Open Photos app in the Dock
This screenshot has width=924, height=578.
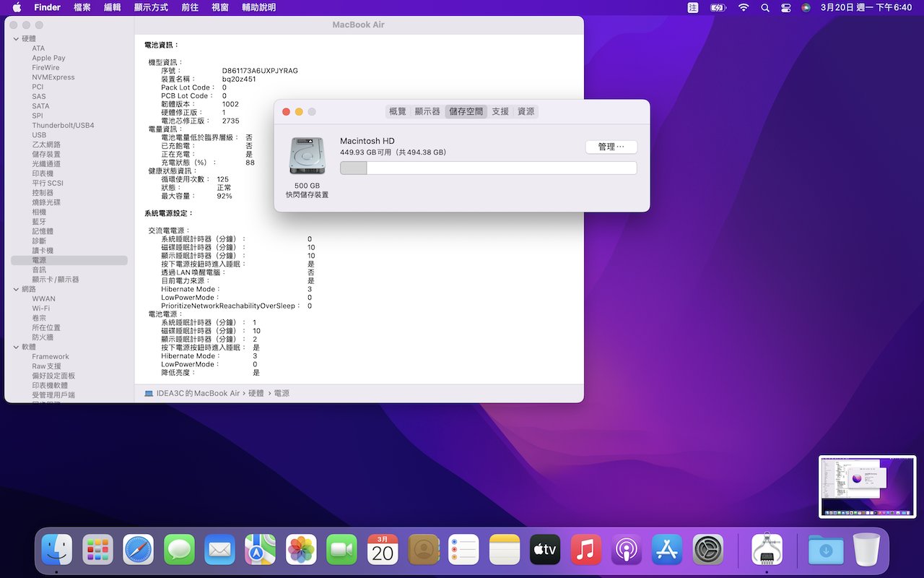[301, 550]
